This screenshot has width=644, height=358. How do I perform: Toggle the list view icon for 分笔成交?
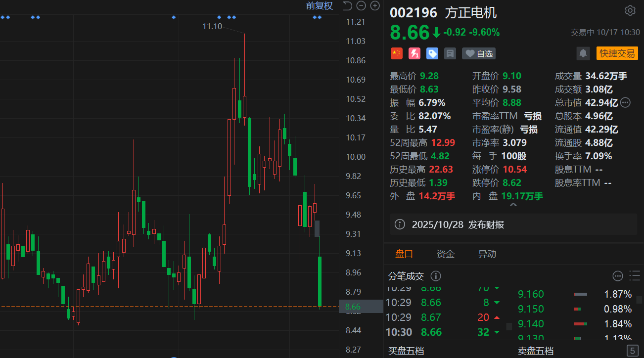pyautogui.click(x=634, y=276)
